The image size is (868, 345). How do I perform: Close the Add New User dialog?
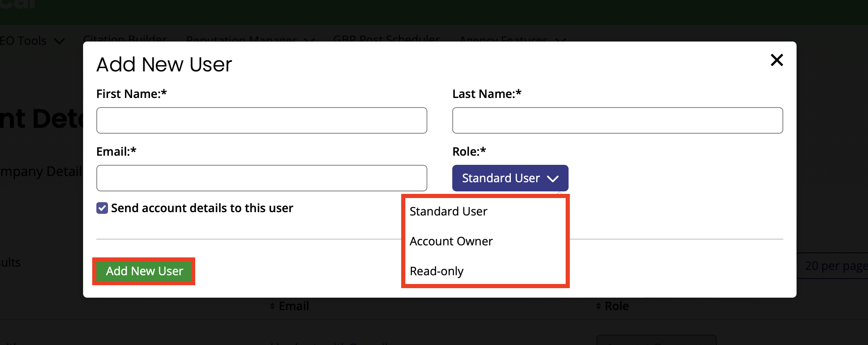776,60
